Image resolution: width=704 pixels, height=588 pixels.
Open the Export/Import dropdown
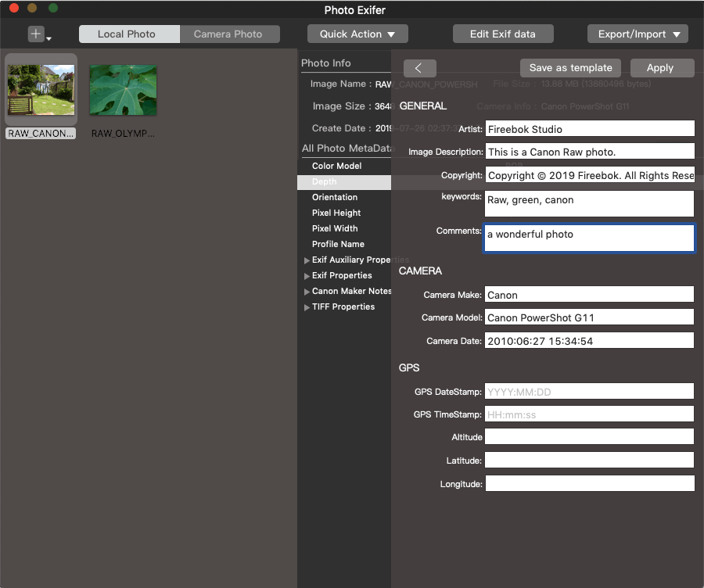click(x=638, y=34)
